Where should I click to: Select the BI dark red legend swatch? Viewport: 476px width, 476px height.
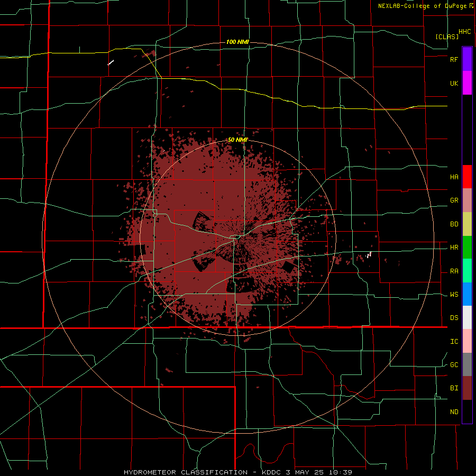tap(467, 388)
